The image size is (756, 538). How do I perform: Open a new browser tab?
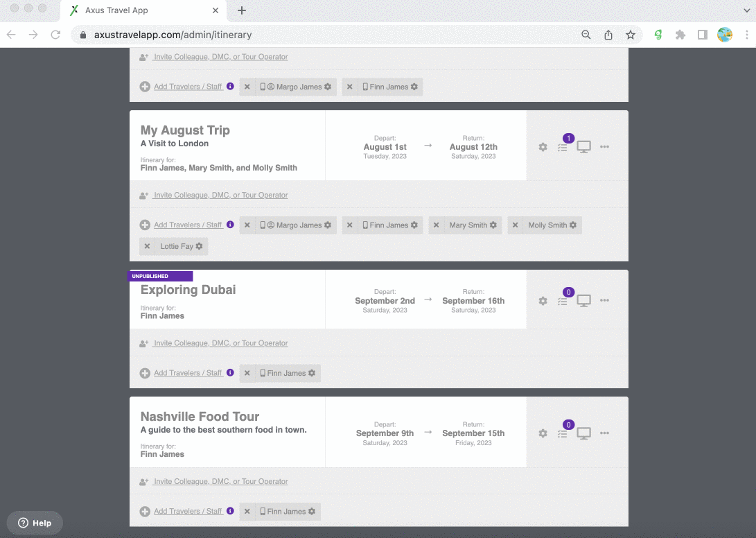[x=242, y=10]
